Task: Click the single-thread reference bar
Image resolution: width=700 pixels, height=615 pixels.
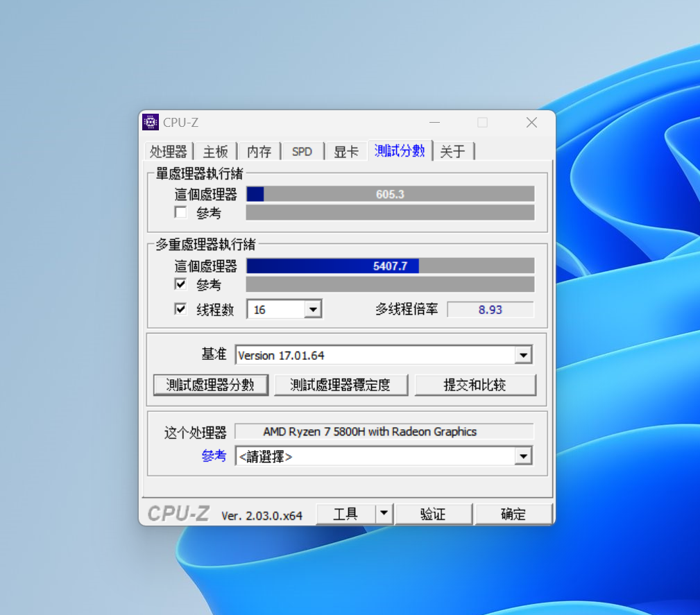Action: pyautogui.click(x=390, y=212)
